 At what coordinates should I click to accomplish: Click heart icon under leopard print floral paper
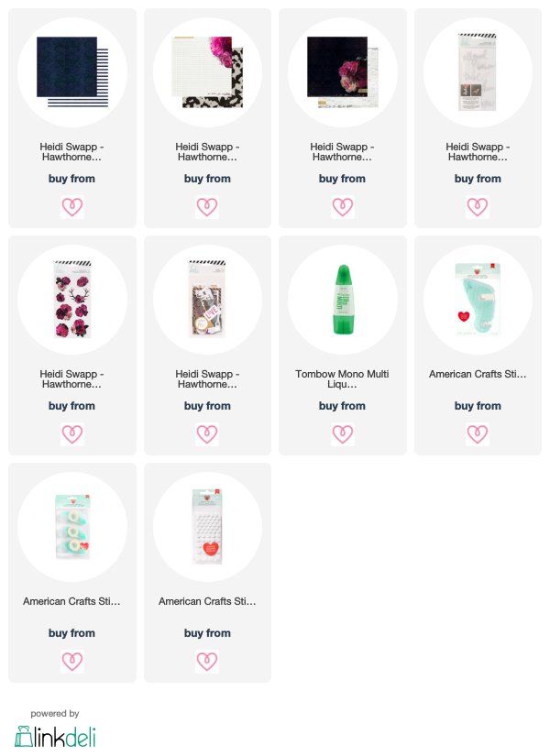coord(207,207)
